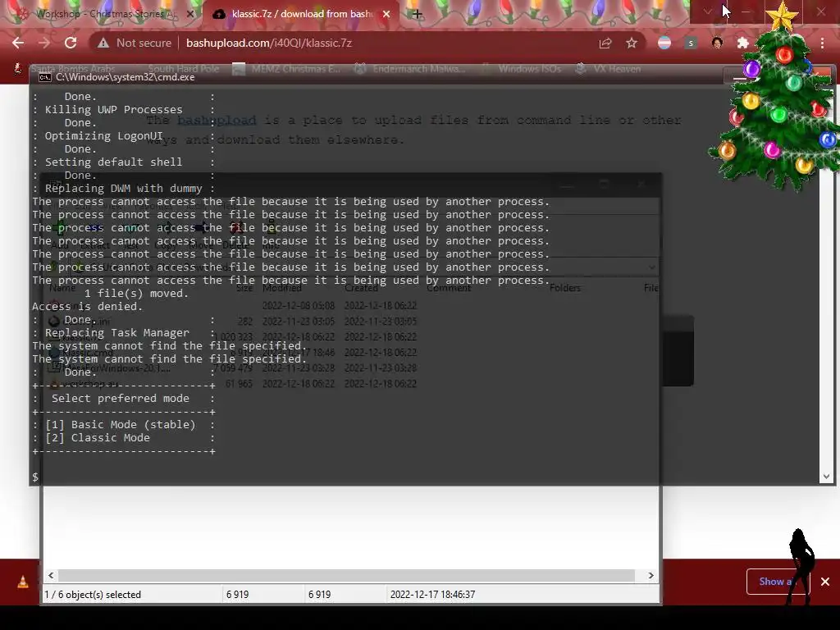Follow the bashupload link on the page

[x=217, y=120]
